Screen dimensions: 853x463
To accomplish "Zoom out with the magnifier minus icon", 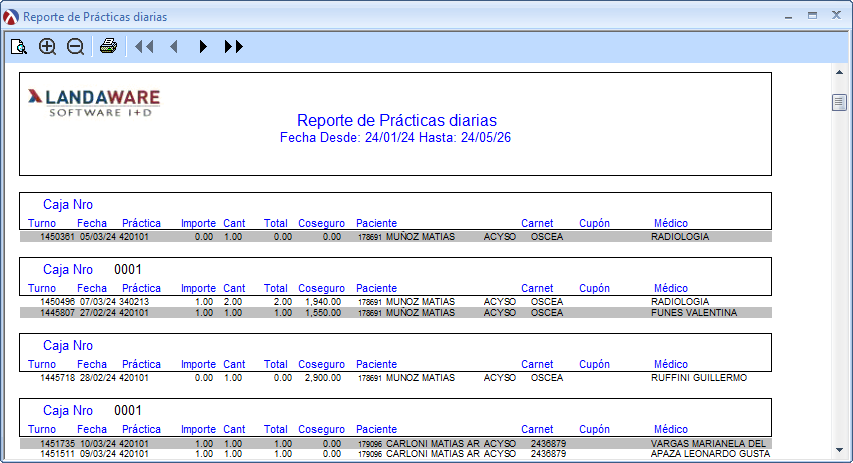I will tap(76, 47).
